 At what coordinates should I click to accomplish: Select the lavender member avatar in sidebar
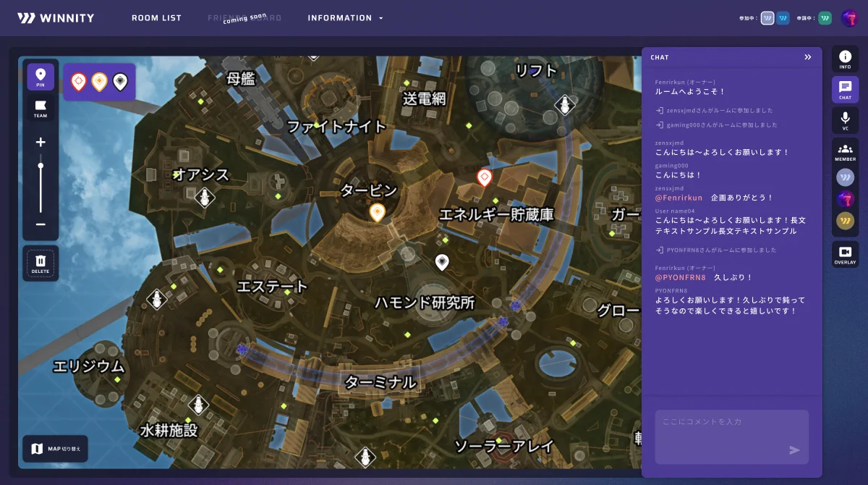point(845,177)
